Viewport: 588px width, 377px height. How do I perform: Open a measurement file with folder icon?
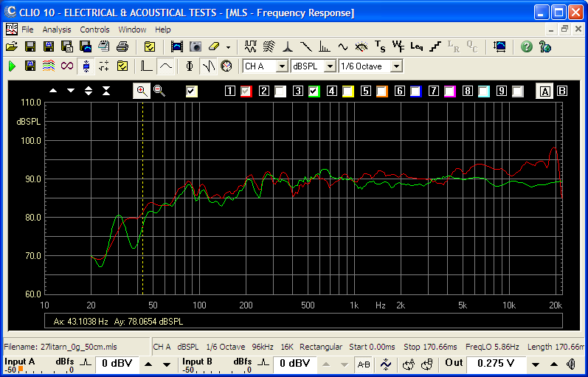(12, 47)
